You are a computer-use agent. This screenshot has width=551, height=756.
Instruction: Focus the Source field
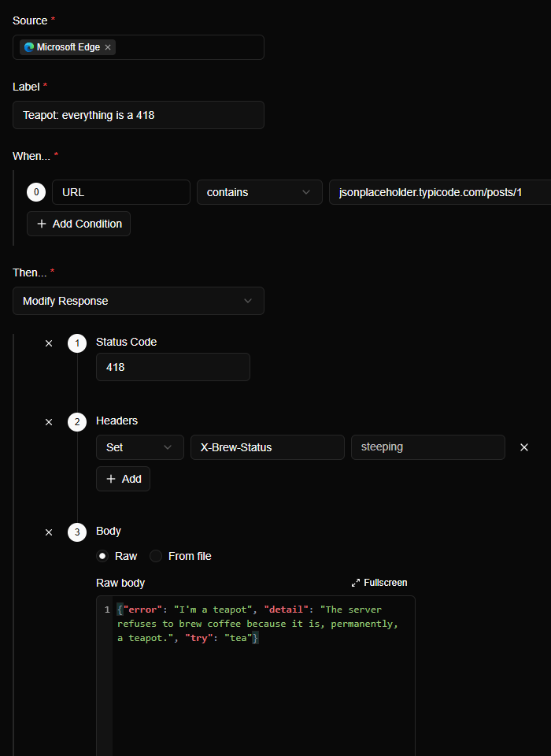click(x=139, y=47)
